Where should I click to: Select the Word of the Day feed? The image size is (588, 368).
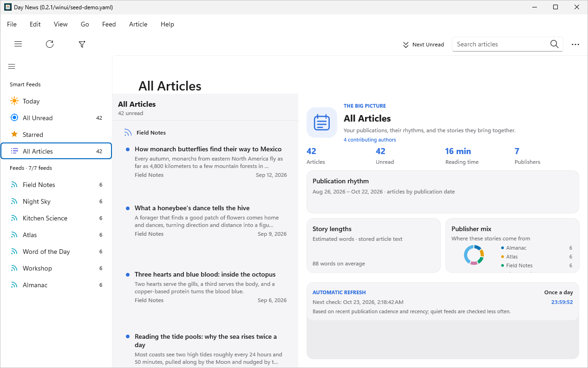point(56,252)
